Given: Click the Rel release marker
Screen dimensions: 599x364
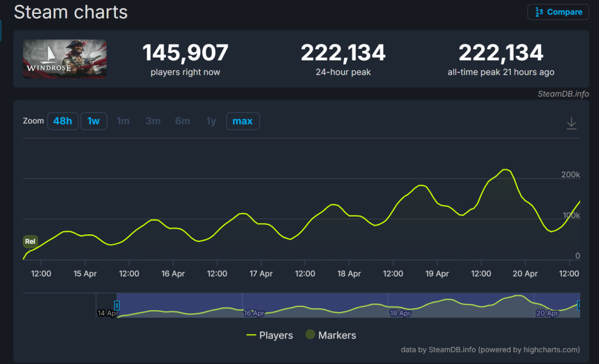Looking at the screenshot, I should [30, 242].
